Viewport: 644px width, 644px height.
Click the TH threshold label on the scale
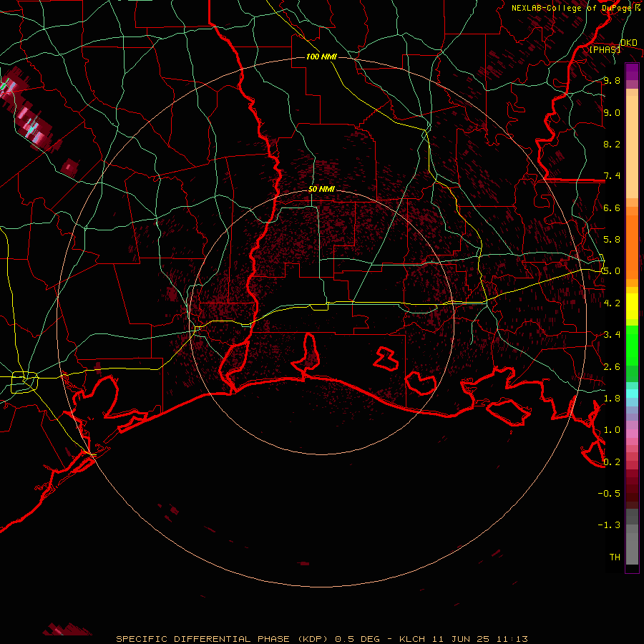pyautogui.click(x=615, y=557)
